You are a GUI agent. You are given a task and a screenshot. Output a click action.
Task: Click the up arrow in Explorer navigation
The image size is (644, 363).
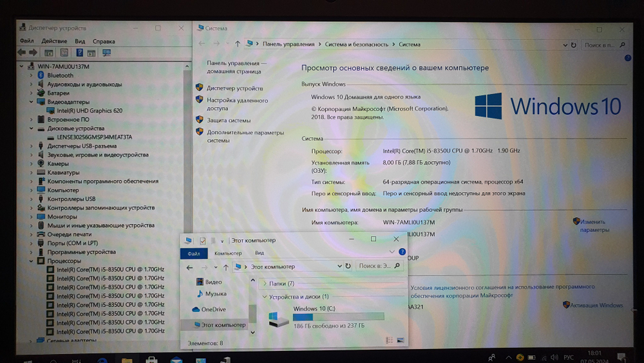coord(226,267)
